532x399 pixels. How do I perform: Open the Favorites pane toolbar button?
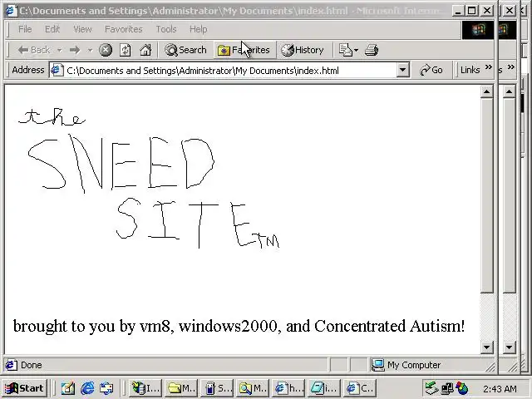point(244,50)
